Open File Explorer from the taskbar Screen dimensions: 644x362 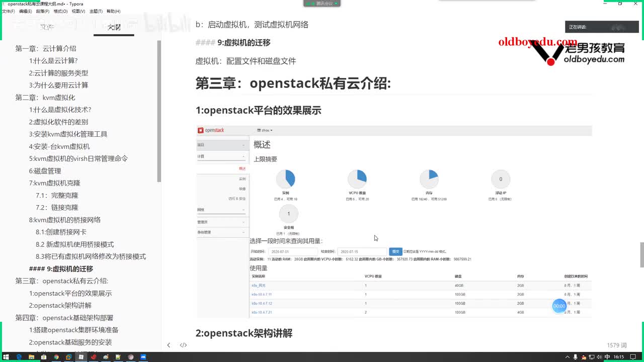[x=31, y=357]
